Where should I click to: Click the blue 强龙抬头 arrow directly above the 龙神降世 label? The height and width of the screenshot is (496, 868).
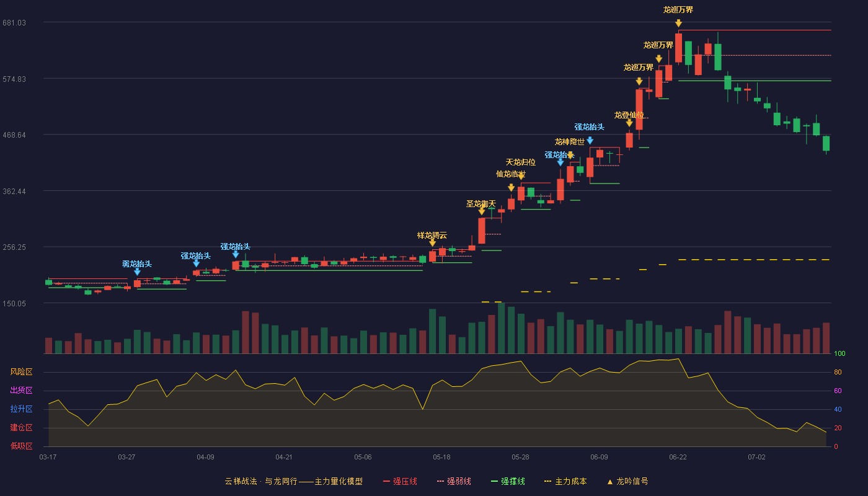coord(590,141)
